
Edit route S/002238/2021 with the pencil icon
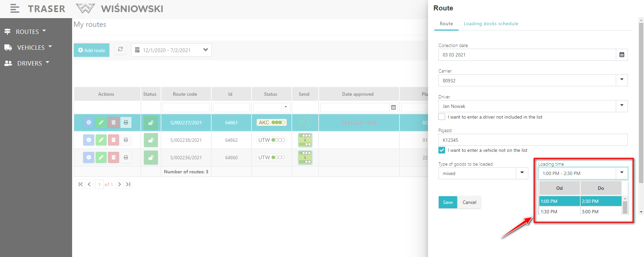(x=101, y=140)
